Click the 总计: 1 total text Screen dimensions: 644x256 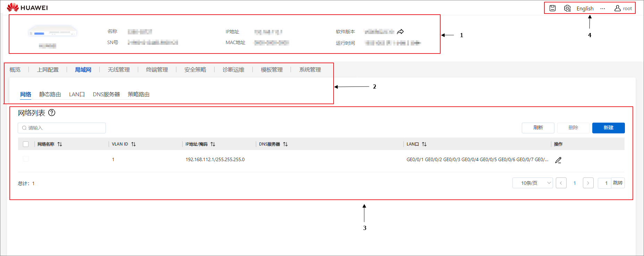coord(26,183)
